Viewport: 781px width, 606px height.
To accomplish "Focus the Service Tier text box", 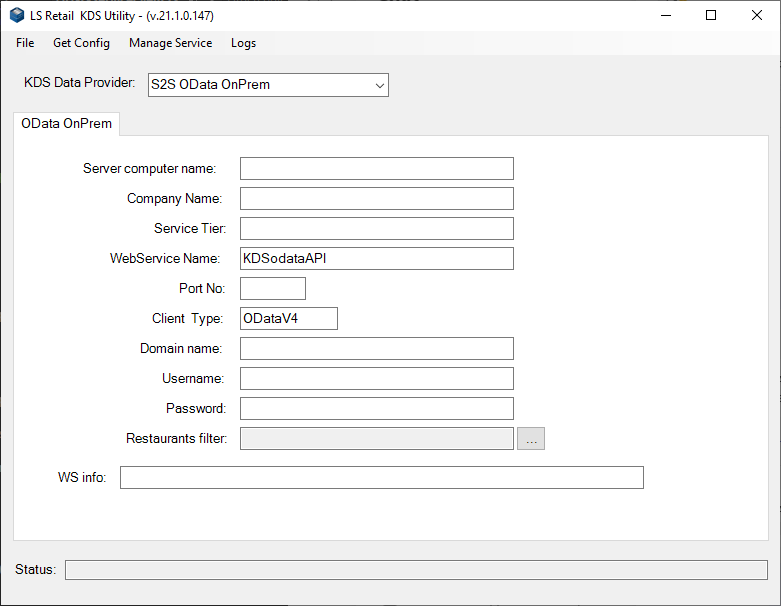I will (376, 228).
